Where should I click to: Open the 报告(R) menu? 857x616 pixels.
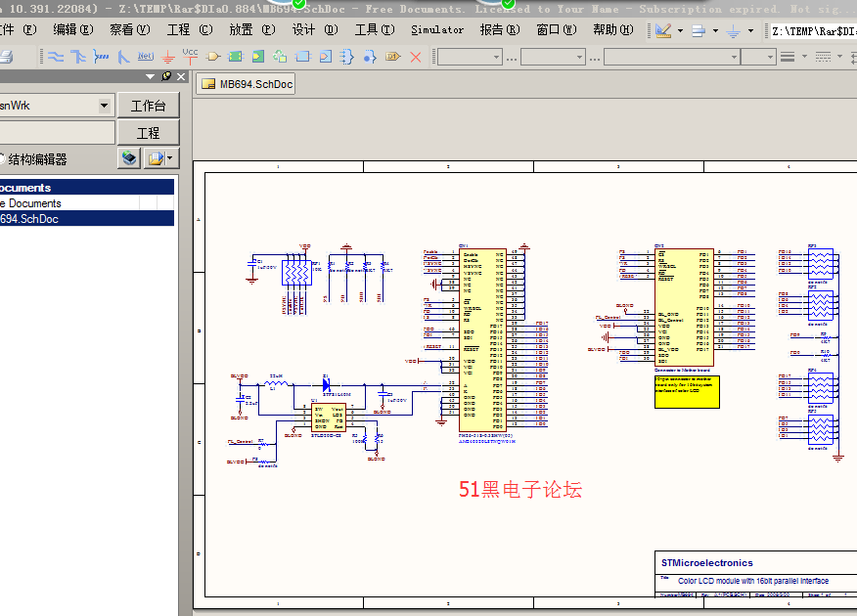coord(500,29)
